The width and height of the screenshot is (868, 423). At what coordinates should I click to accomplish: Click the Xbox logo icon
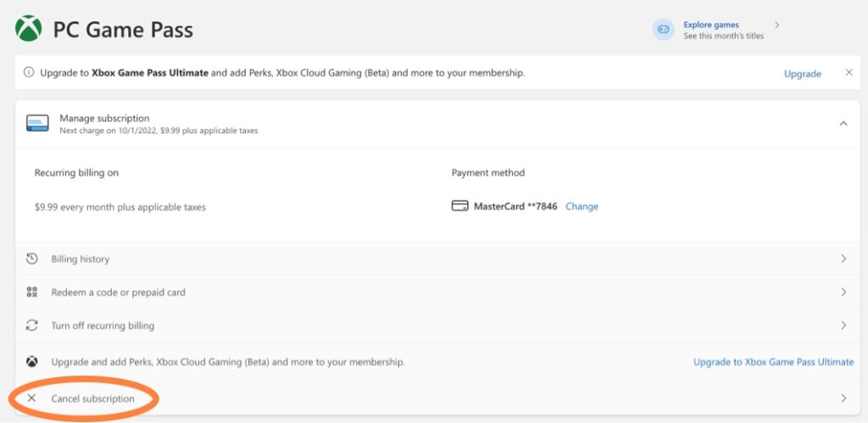29,28
